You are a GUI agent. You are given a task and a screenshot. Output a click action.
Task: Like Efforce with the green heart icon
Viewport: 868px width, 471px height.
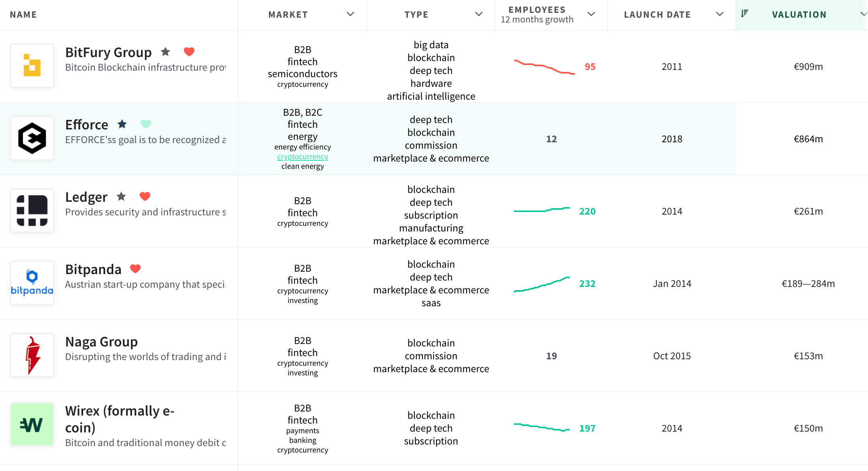pyautogui.click(x=146, y=124)
